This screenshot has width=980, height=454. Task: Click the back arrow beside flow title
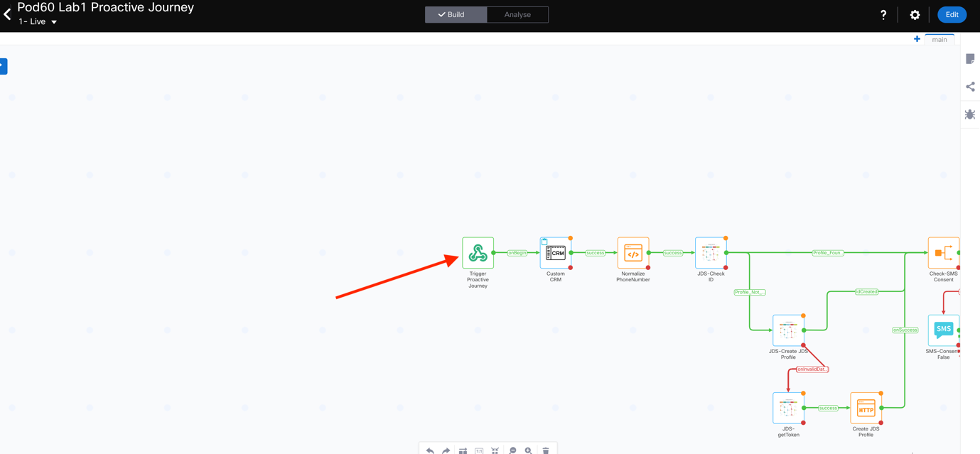[7, 14]
